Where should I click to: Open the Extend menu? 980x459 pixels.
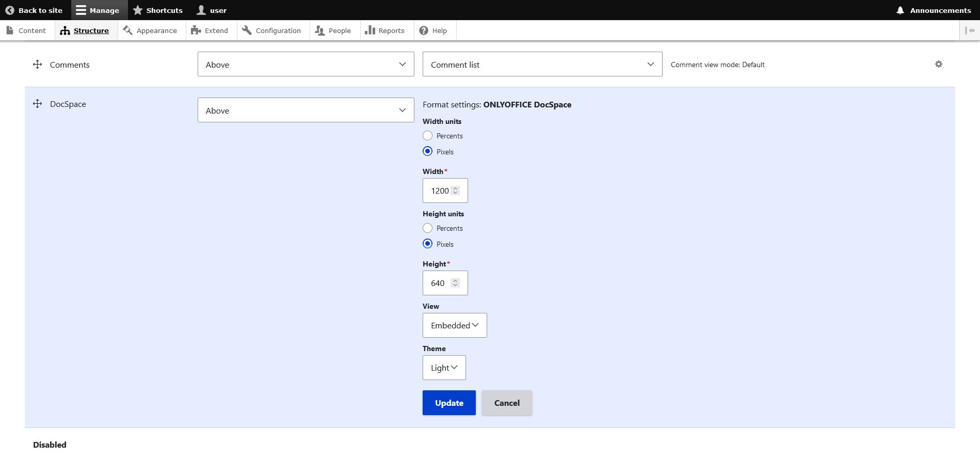pyautogui.click(x=212, y=30)
